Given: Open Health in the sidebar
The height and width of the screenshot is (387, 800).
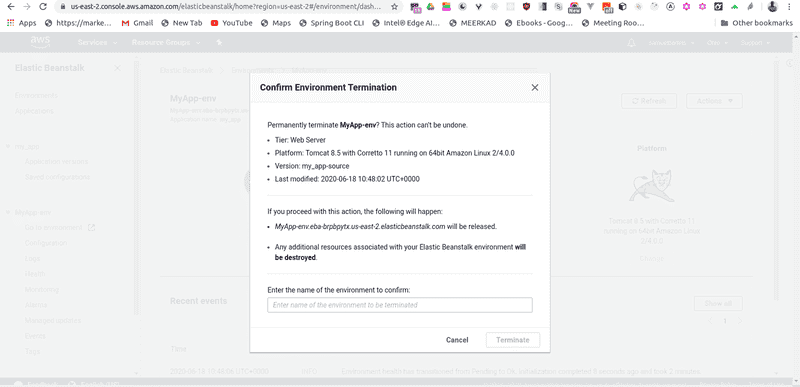Looking at the screenshot, I should tap(35, 274).
